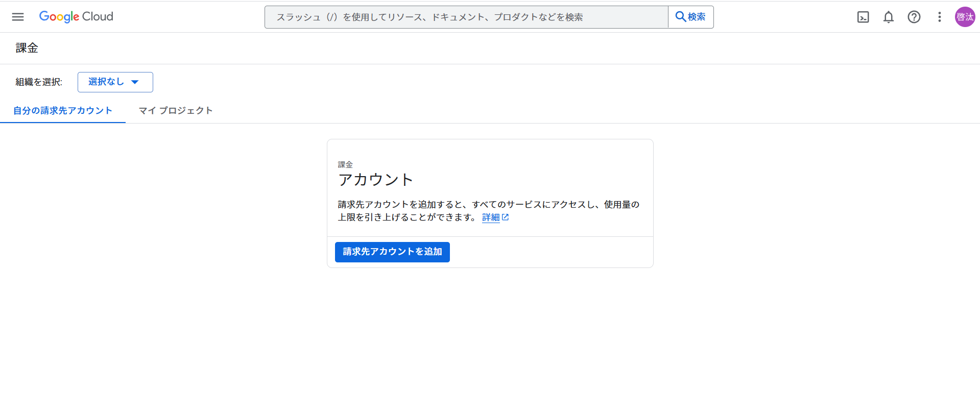Click the purple account avatar

pyautogui.click(x=965, y=17)
